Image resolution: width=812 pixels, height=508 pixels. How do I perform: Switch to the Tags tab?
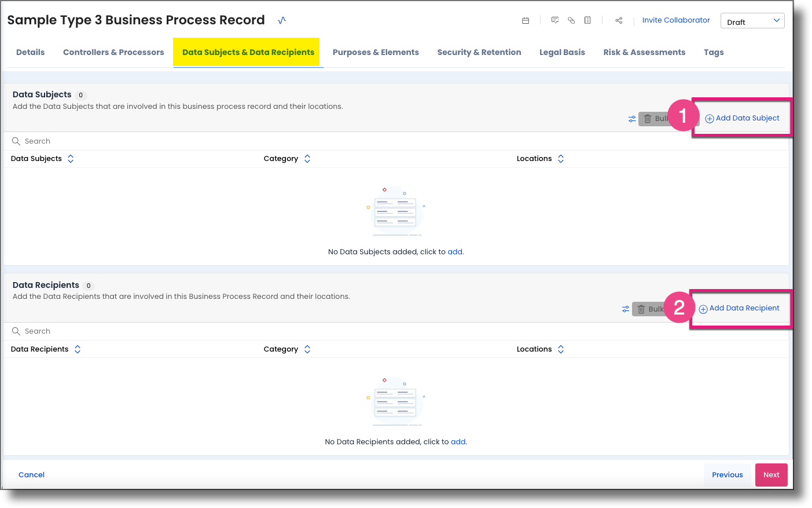(x=714, y=52)
